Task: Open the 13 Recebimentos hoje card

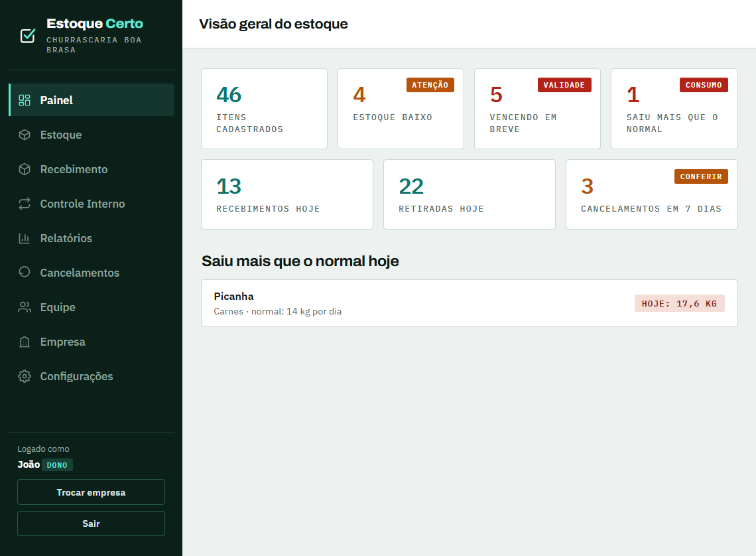Action: pos(287,194)
